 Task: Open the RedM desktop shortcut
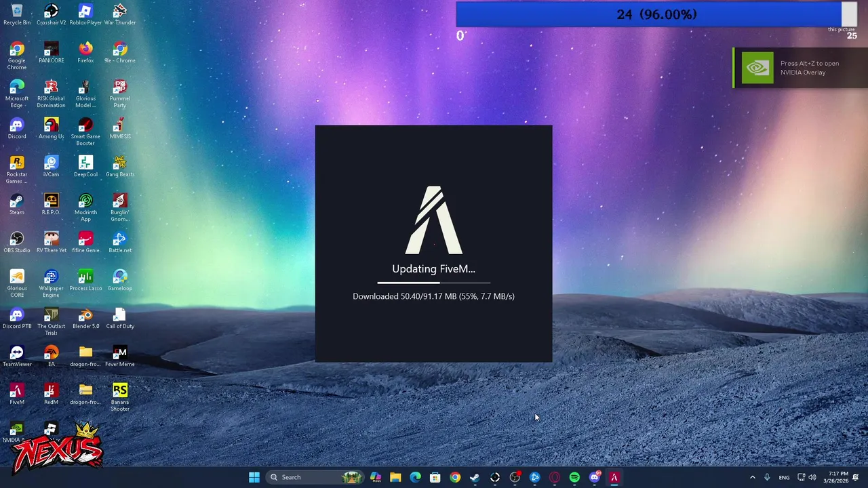pos(51,394)
